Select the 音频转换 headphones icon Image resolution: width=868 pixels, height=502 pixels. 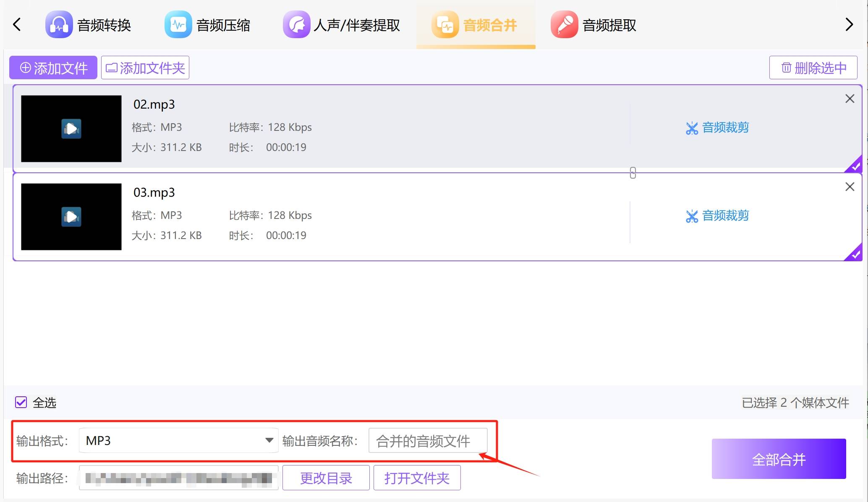[x=59, y=25]
